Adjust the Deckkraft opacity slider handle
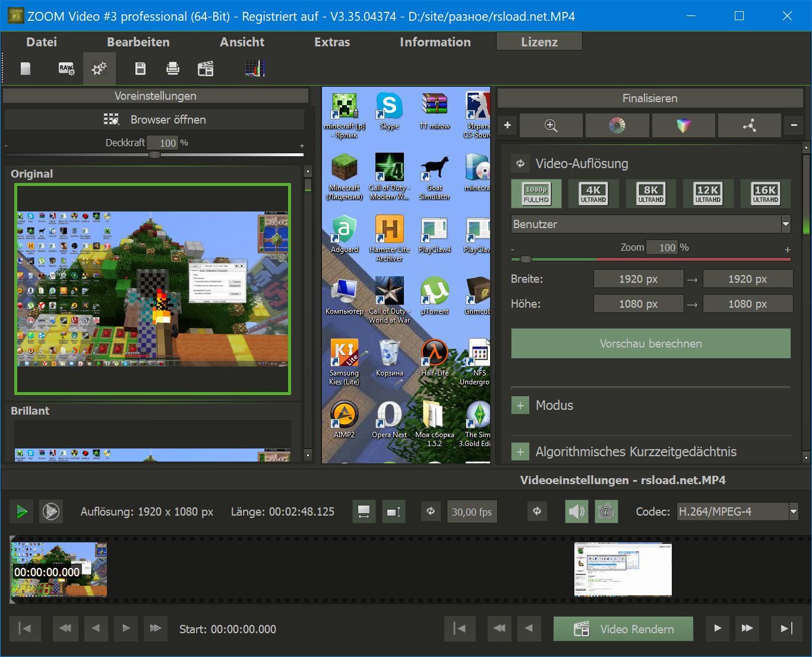This screenshot has height=657, width=812. tap(154, 154)
